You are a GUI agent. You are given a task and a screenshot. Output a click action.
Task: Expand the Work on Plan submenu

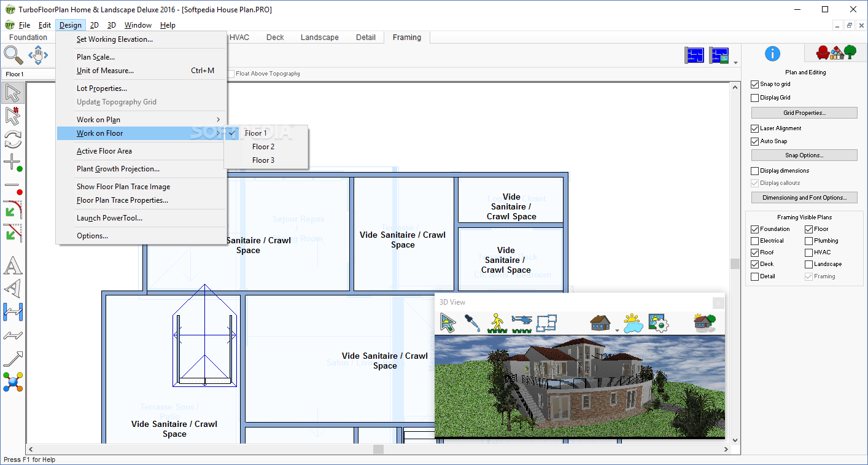coord(141,120)
